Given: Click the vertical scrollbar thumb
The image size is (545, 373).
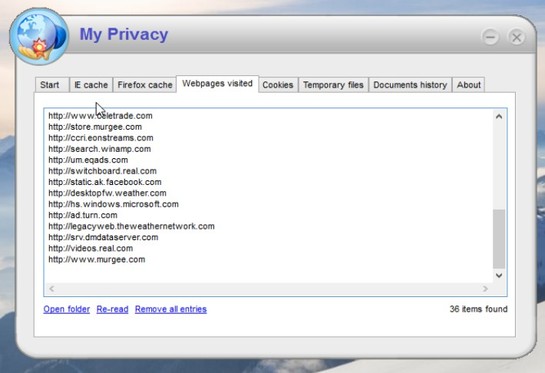Looking at the screenshot, I should coord(499,238).
